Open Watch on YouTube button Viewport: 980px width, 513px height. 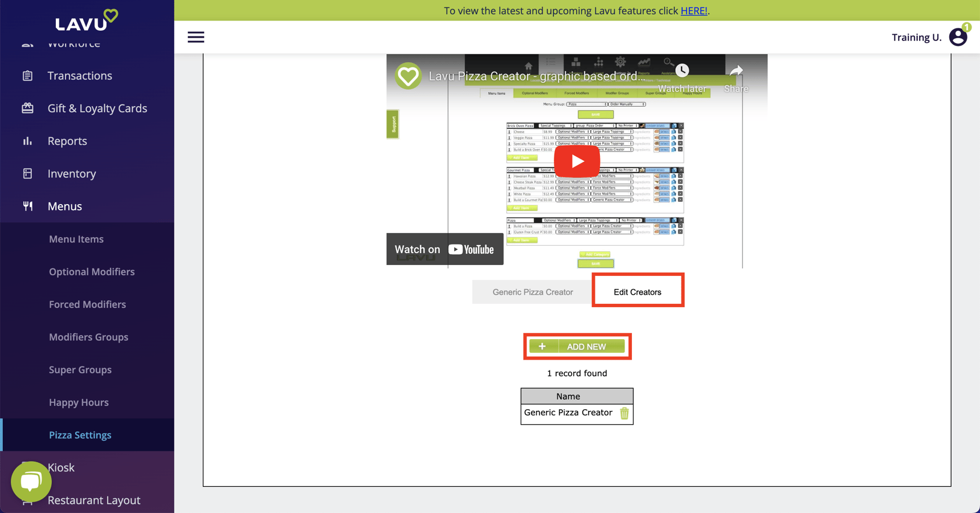[444, 249]
